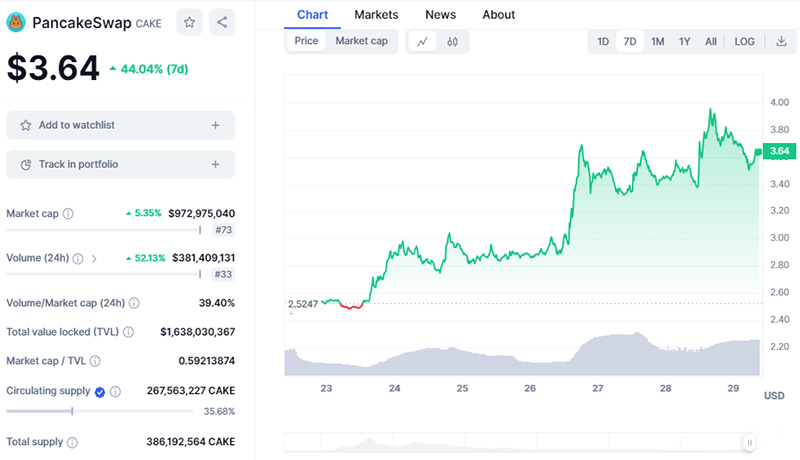The width and height of the screenshot is (800, 460).
Task: Click the PancakeSwap bunny logo icon
Action: point(16,22)
